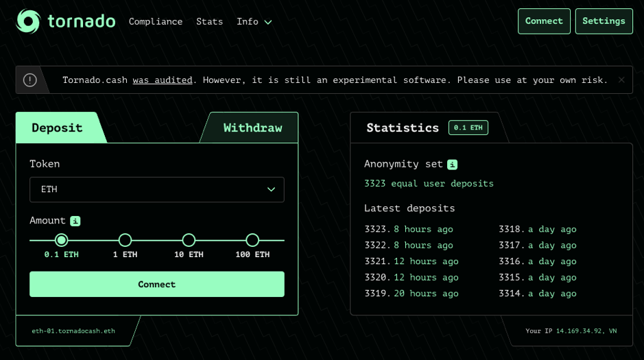
Task: Select deposit 3315 from a day ago
Action: 538,278
